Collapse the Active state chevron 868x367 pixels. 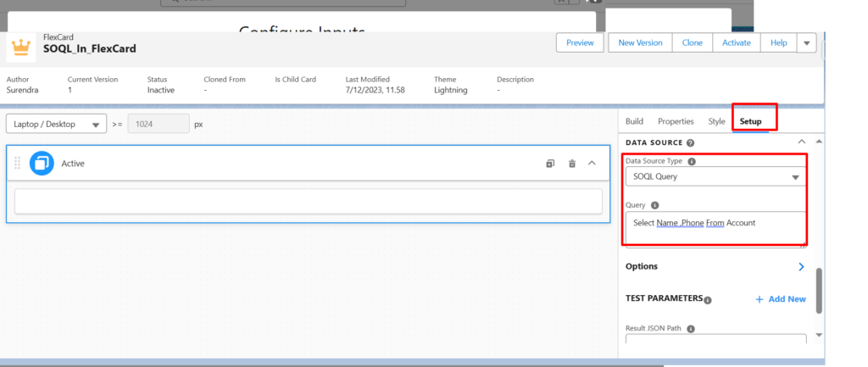(592, 163)
